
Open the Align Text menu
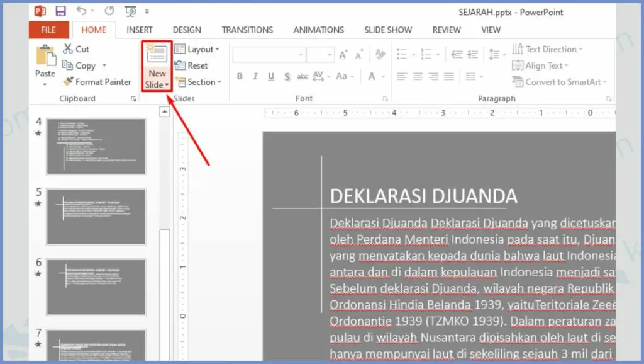pos(540,65)
